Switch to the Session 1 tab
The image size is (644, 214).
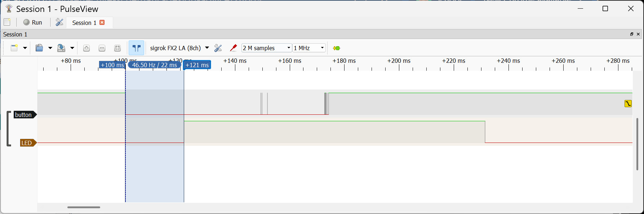coord(84,23)
